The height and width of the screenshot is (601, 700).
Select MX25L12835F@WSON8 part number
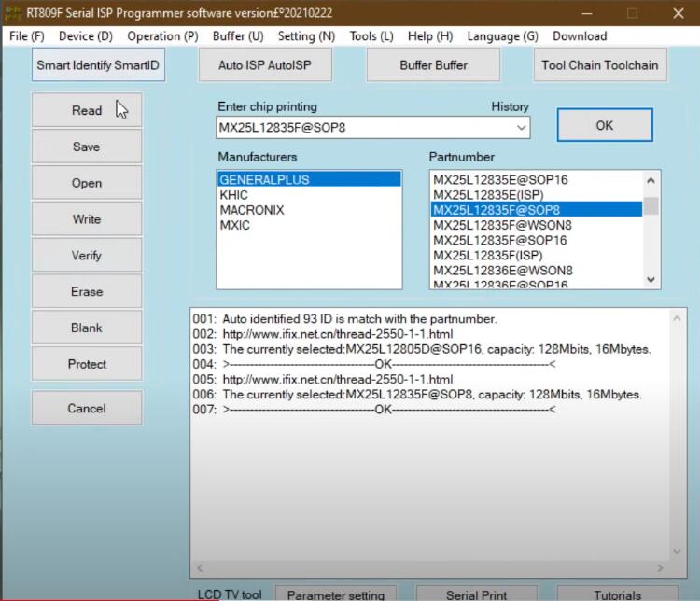[537, 225]
